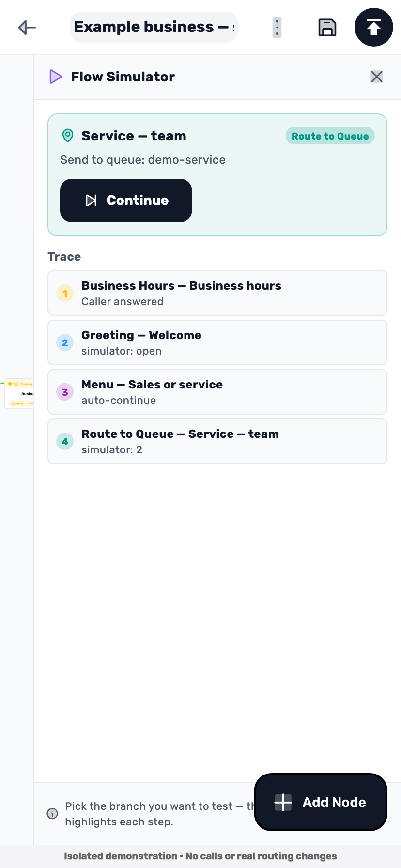
Task: Edit the Example business flow name field
Action: (x=154, y=27)
